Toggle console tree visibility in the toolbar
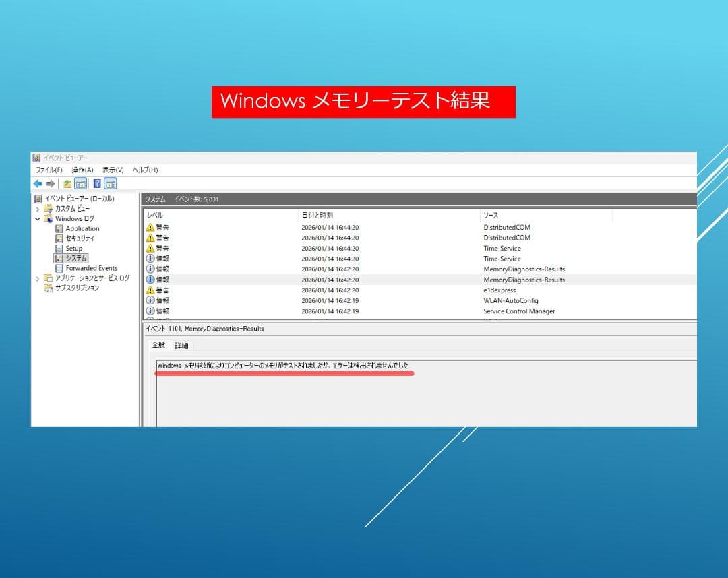Viewport: 728px width, 578px height. pos(81,183)
